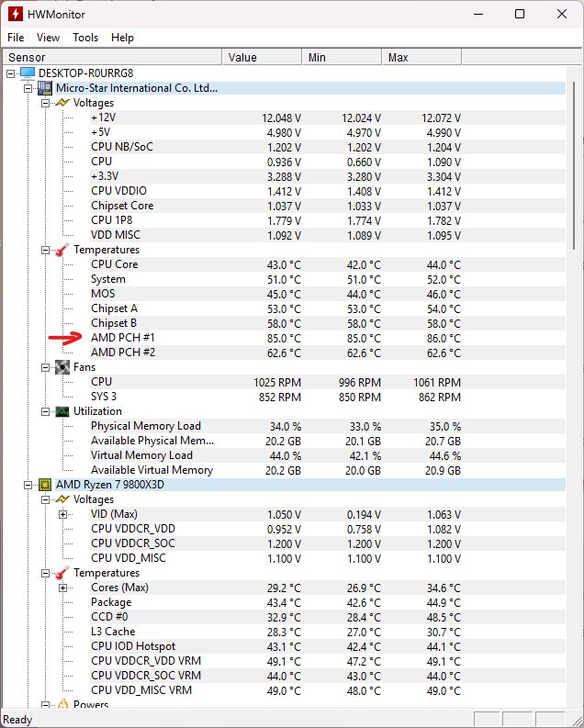584x728 pixels.
Task: Click the HWMonitor app icon in title bar
Action: [16, 14]
